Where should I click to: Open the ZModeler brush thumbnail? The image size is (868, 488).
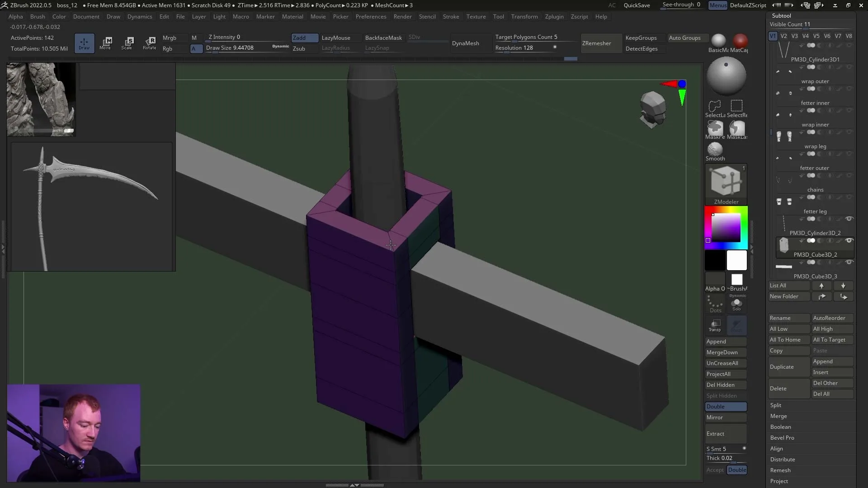click(x=726, y=181)
